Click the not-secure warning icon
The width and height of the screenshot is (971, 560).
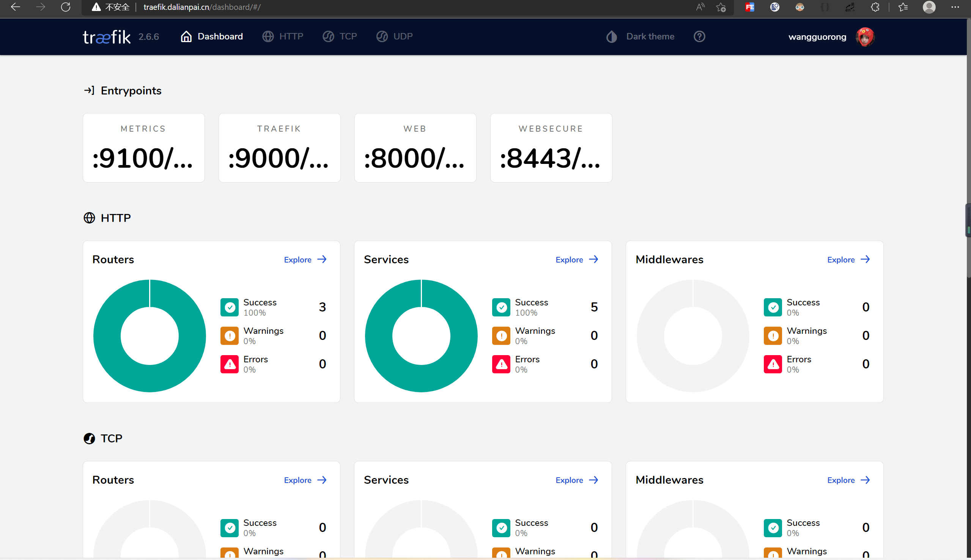96,7
